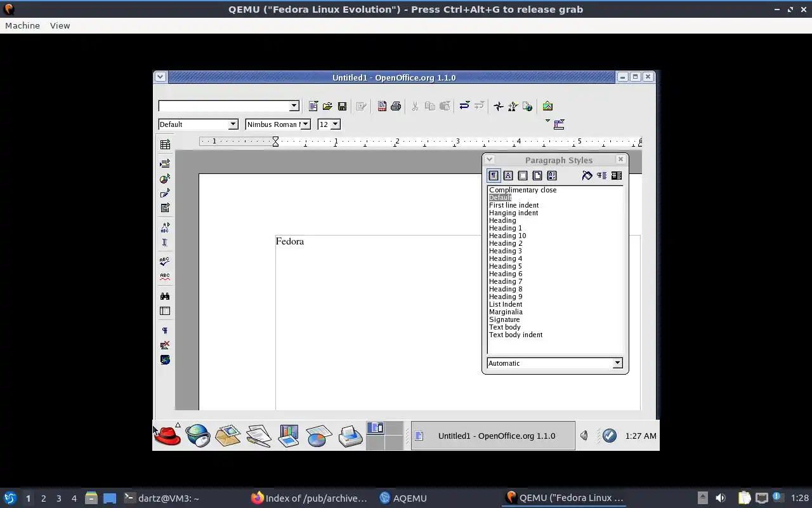
Task: Select 'Complimentary close' style
Action: pos(523,190)
